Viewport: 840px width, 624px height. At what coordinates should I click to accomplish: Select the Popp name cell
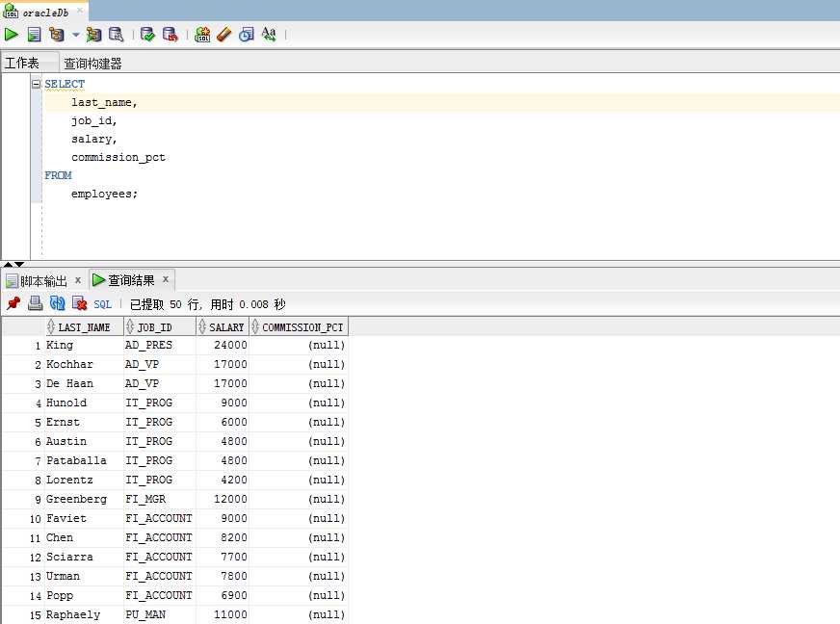point(84,596)
